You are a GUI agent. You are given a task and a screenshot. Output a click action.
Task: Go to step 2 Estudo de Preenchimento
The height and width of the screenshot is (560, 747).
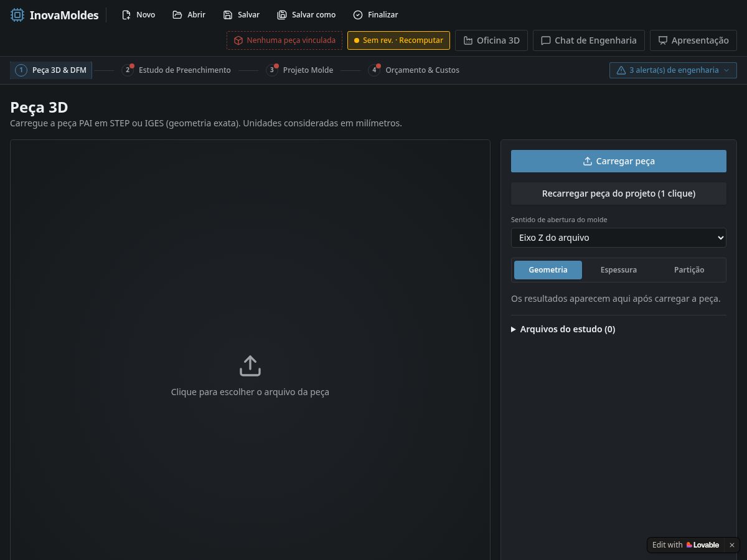pos(176,70)
